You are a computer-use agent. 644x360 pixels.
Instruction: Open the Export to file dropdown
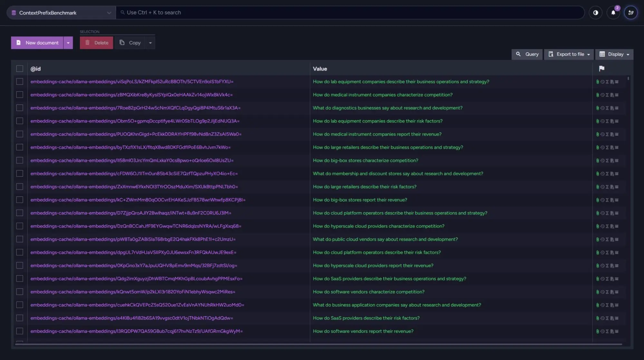[569, 54]
